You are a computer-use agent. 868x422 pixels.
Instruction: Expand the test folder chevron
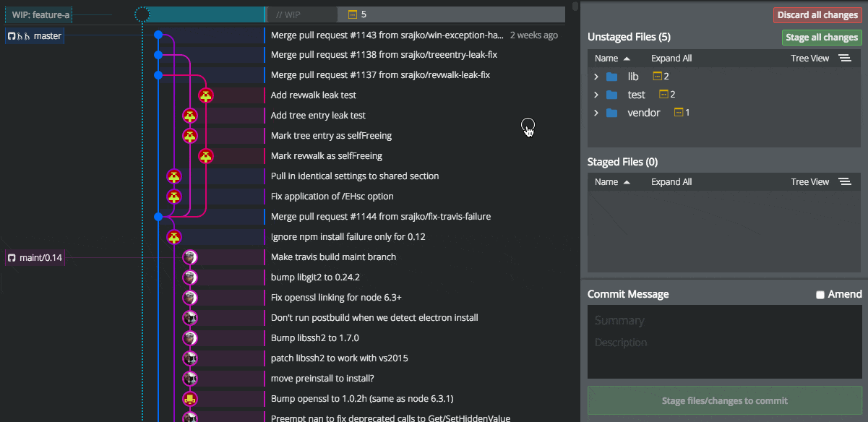click(x=596, y=95)
